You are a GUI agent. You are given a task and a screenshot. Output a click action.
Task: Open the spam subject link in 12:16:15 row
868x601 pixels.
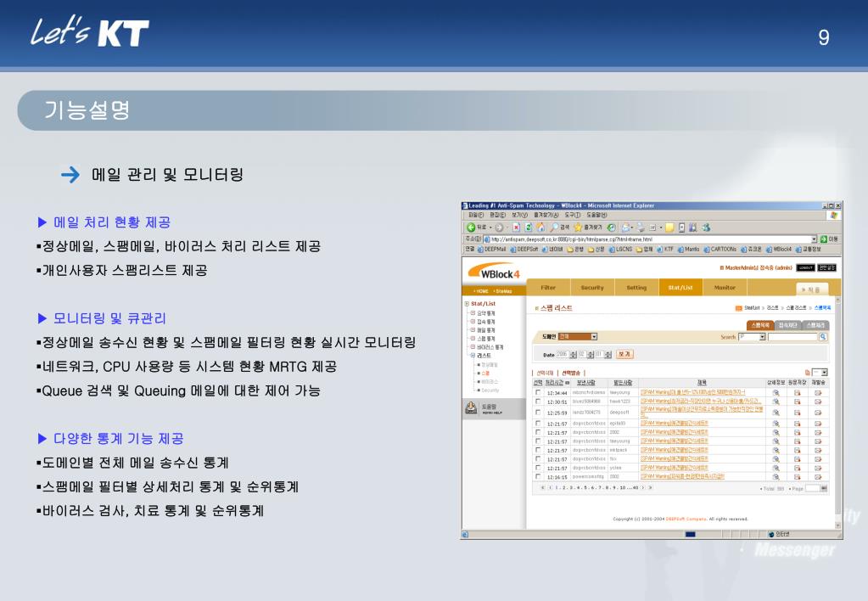click(x=682, y=477)
